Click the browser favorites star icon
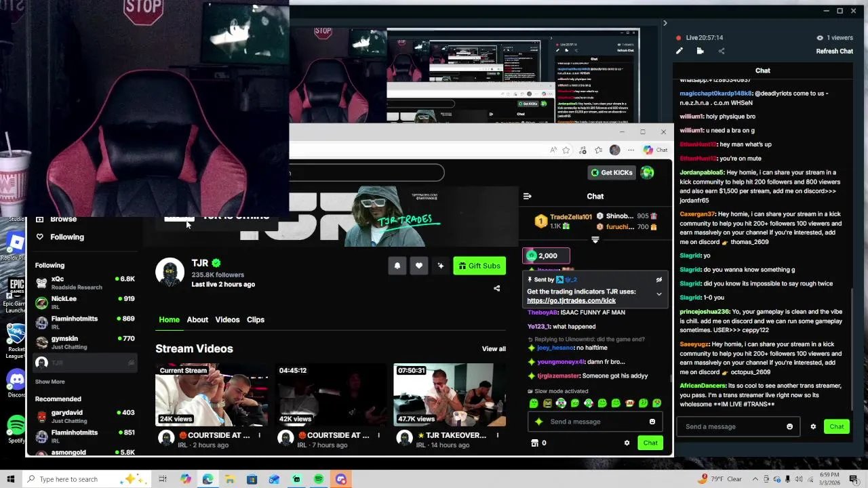Viewport: 868px width, 488px height. tap(566, 150)
